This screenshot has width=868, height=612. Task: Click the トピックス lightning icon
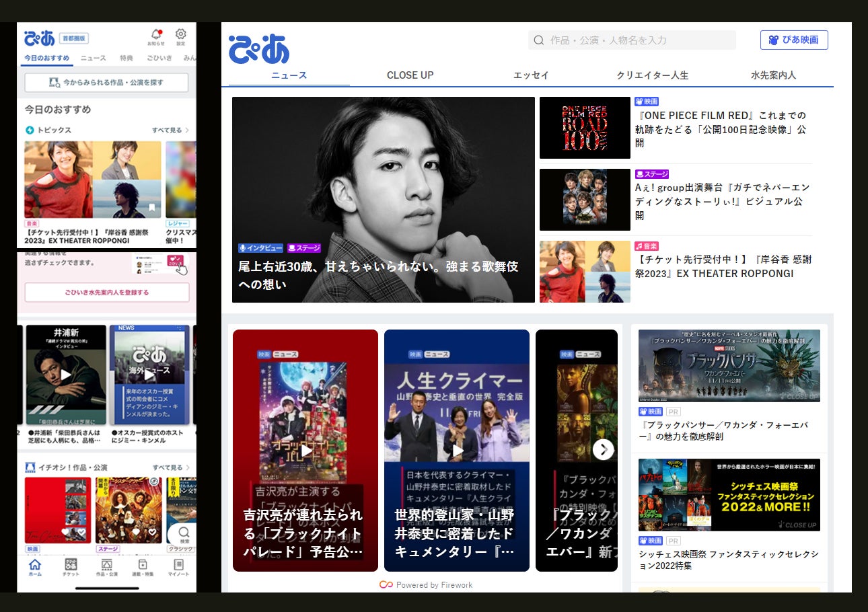tap(30, 130)
